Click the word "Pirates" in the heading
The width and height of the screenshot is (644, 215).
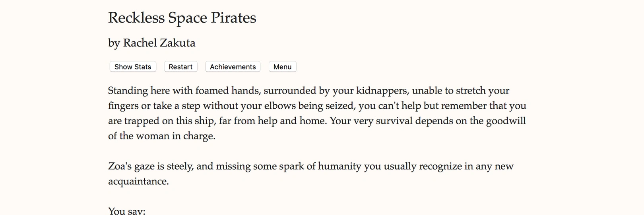point(233,18)
